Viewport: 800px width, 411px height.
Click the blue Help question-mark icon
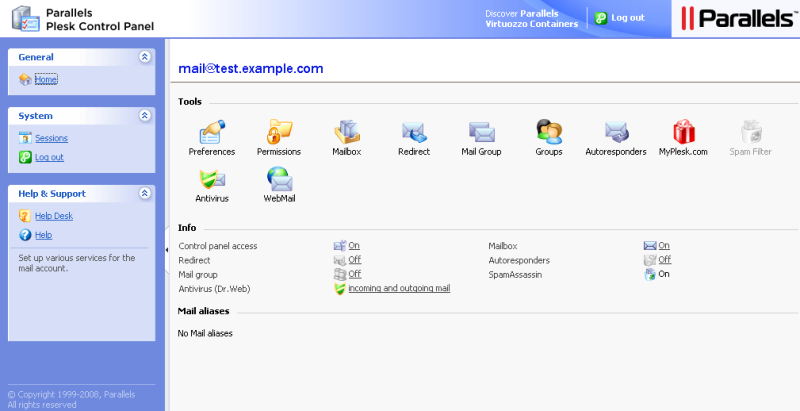point(26,235)
